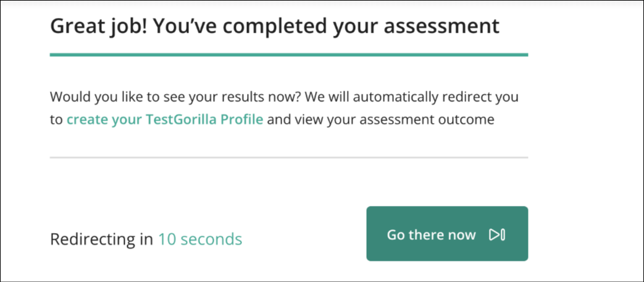Click the green progress bar under heading
Screen dimensions: 644x282
coord(289,54)
